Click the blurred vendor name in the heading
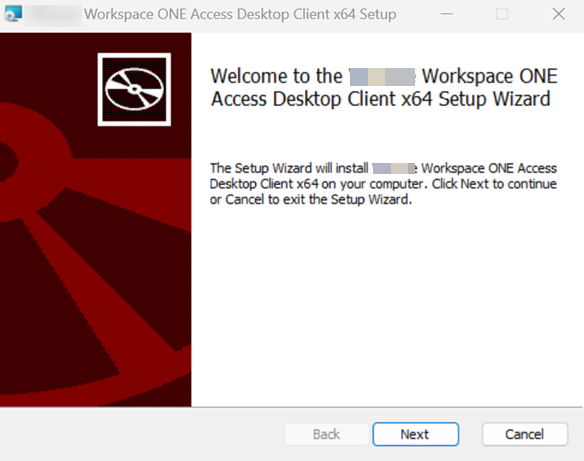Image resolution: width=584 pixels, height=461 pixels. tap(383, 77)
